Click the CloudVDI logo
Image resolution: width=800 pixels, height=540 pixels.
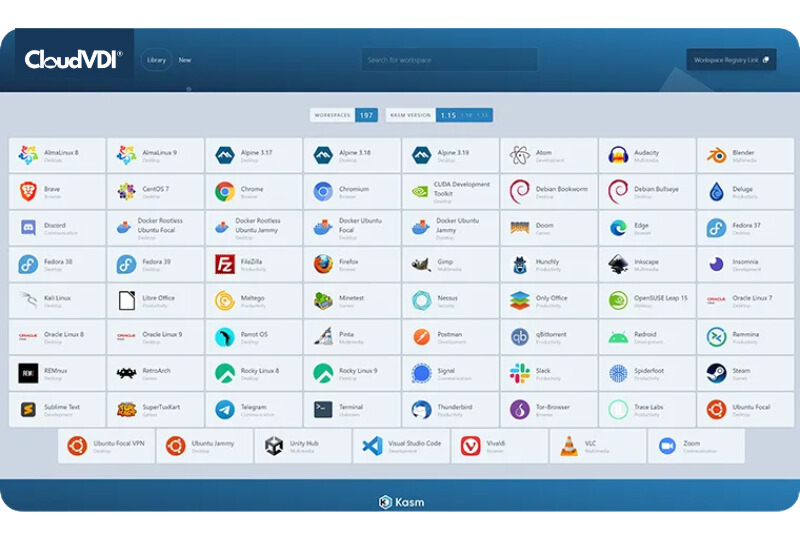click(74, 60)
